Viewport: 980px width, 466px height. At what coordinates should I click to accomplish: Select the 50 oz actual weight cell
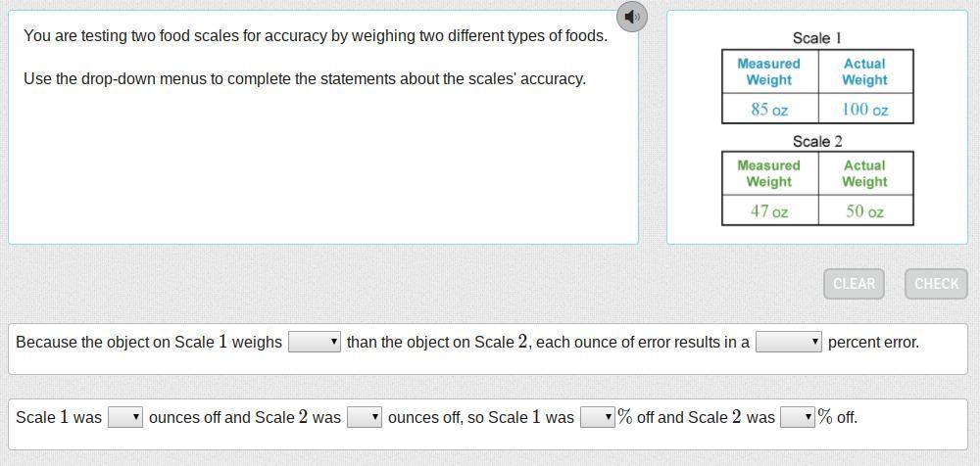tap(864, 210)
